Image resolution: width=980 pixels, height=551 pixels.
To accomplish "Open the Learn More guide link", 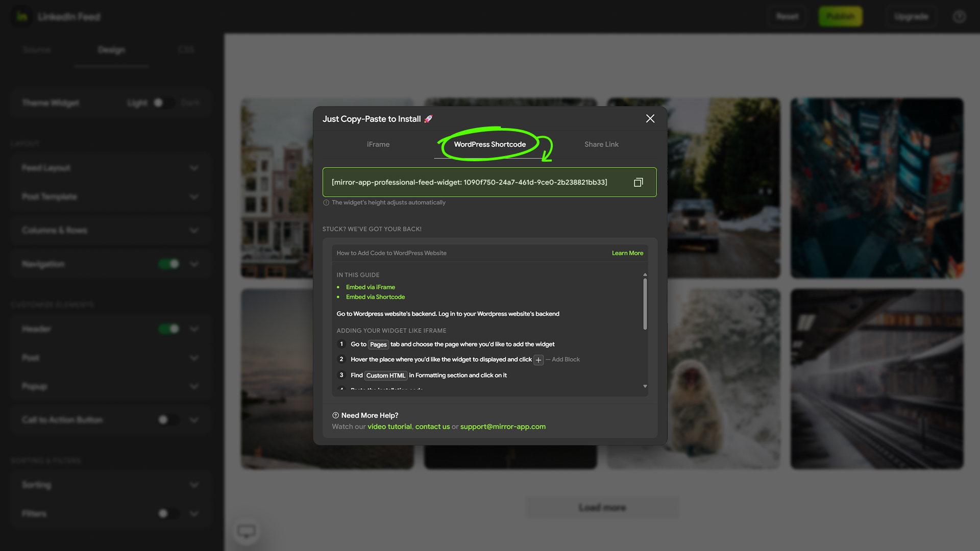I will coord(627,253).
